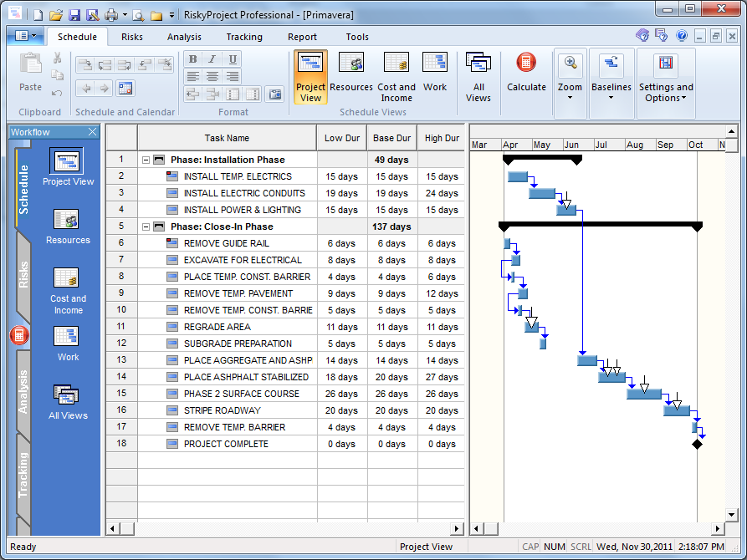Switch to Risks vertical workflow tab

pyautogui.click(x=23, y=274)
